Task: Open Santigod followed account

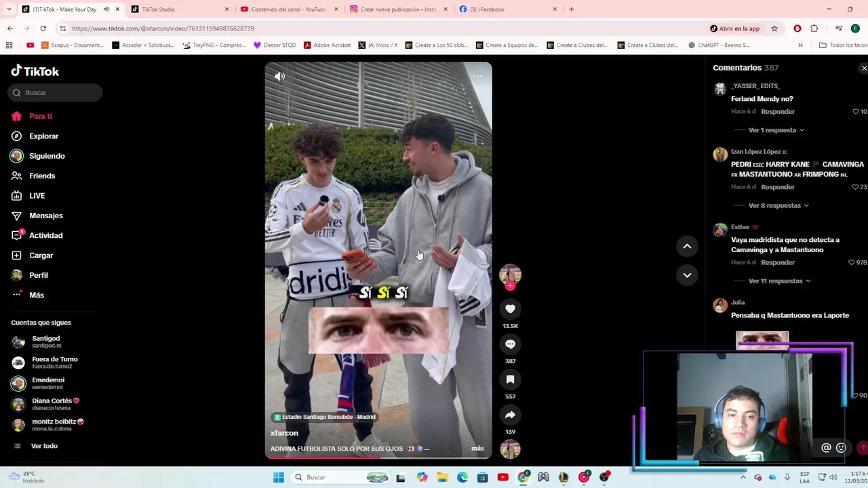Action: coord(46,342)
